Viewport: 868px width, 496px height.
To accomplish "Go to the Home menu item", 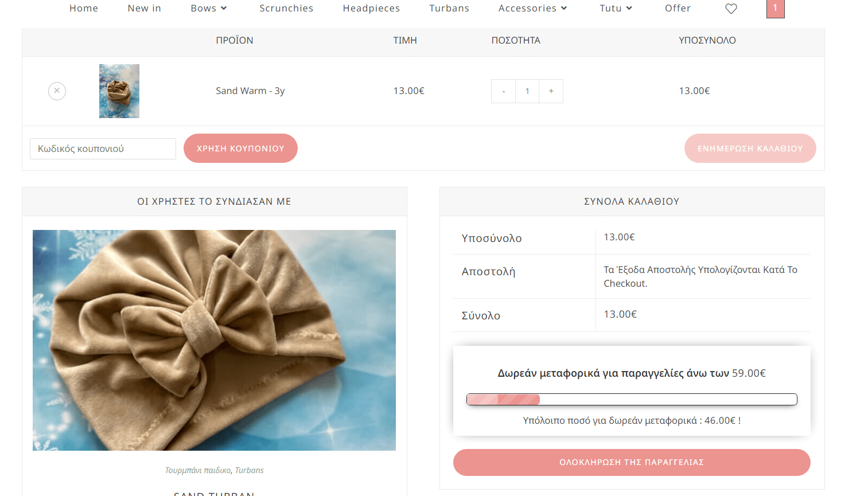I will [x=84, y=8].
